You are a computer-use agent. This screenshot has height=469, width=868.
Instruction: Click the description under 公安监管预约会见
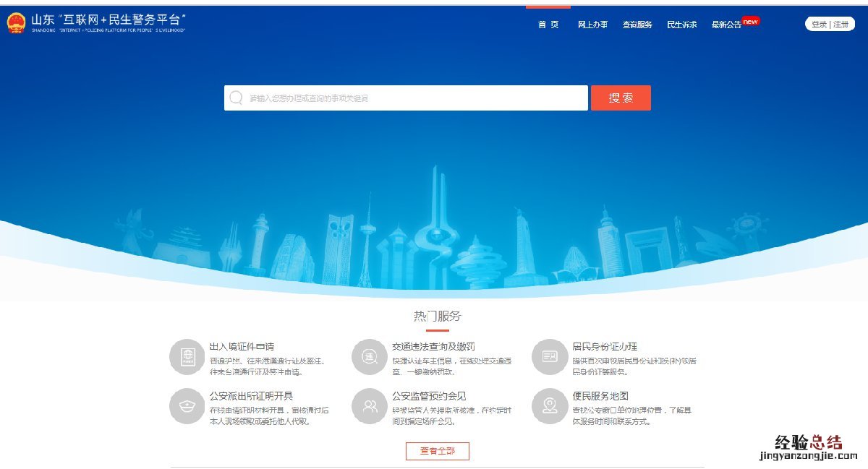pyautogui.click(x=452, y=416)
